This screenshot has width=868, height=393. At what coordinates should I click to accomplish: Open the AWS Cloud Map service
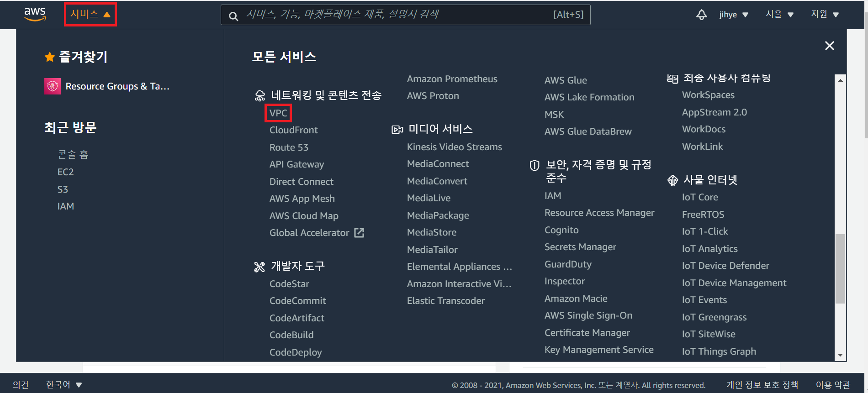click(304, 216)
